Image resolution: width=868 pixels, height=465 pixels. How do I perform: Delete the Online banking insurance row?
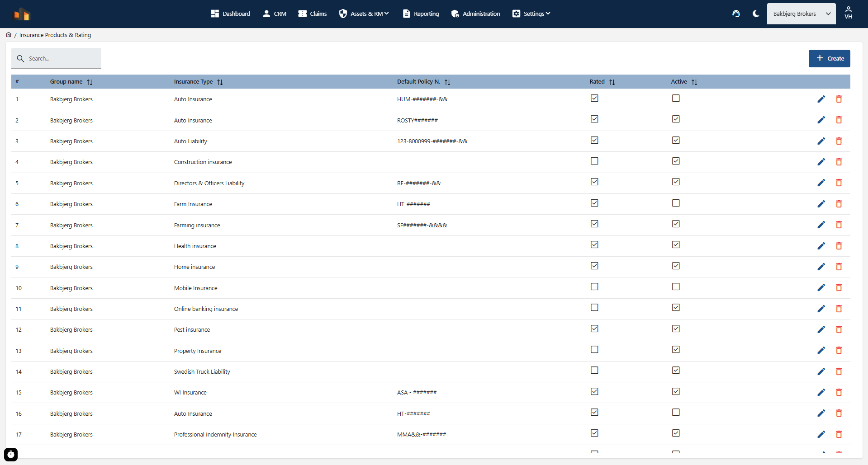point(839,309)
